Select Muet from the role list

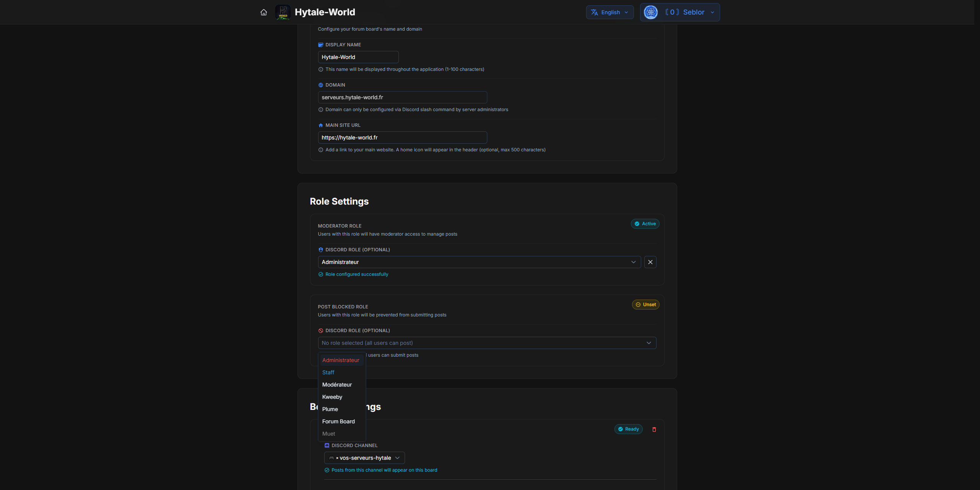coord(342,434)
